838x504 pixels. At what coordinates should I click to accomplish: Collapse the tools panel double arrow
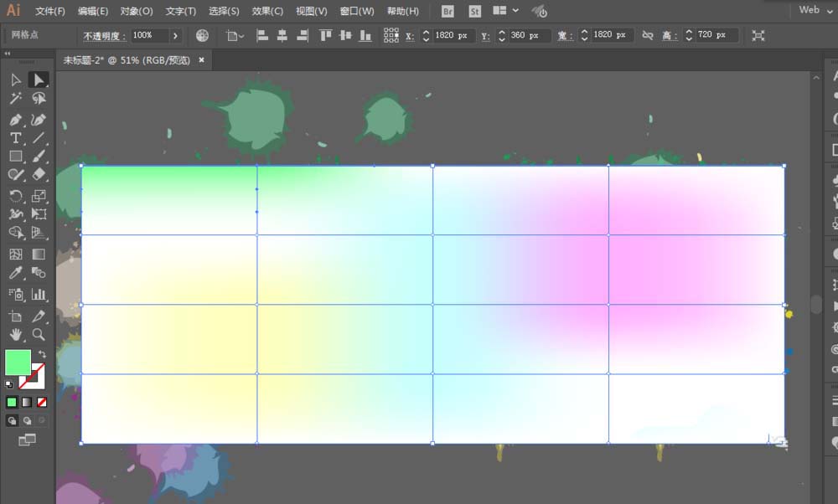[8, 54]
